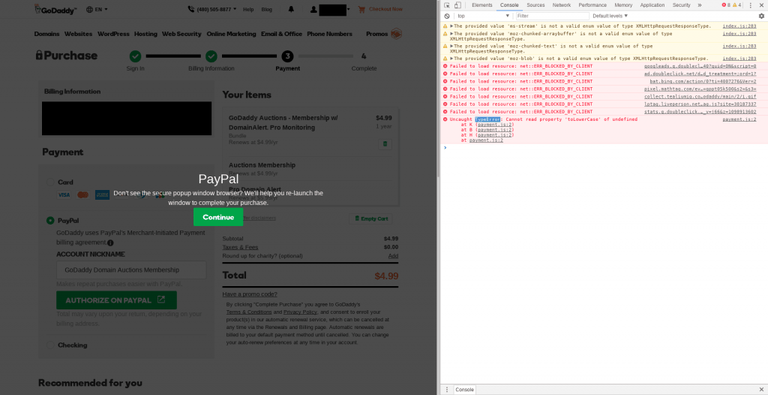Open the pixel.mathtag.com blocked resource link
This screenshot has height=395, width=768.
point(700,89)
